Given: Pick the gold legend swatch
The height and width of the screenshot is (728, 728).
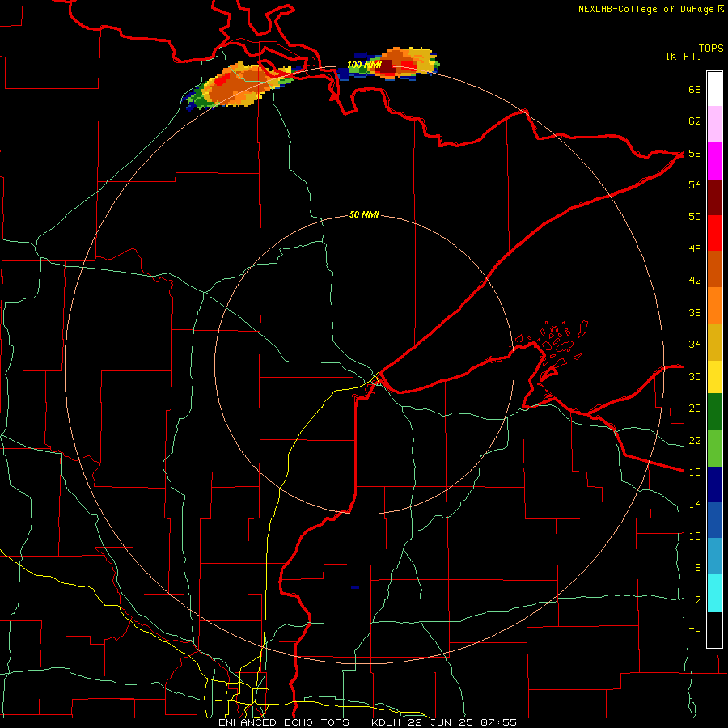Looking at the screenshot, I should 714,342.
